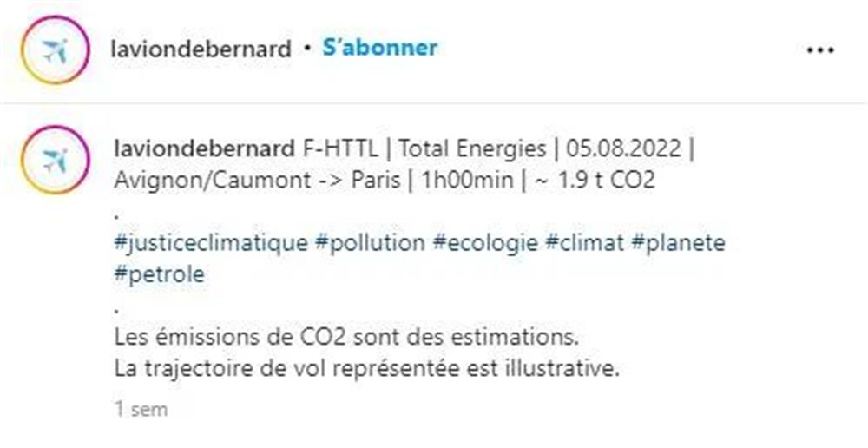This screenshot has width=868, height=448.
Task: Open laviondebernard username in the caption
Action: pos(204,148)
